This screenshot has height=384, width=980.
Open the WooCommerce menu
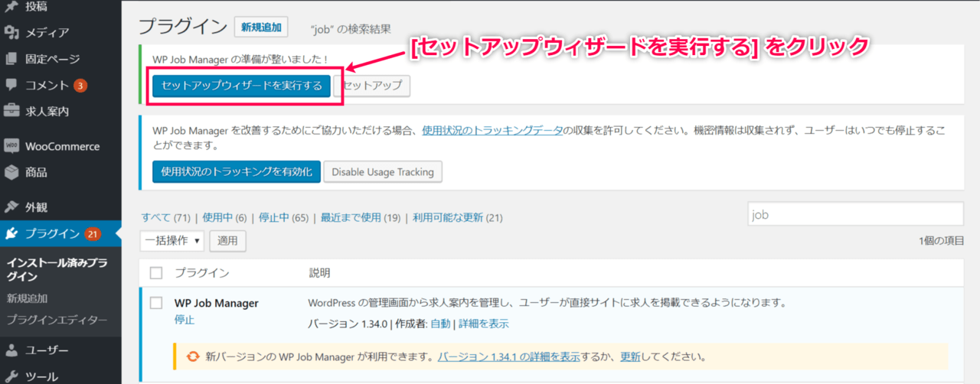click(x=60, y=146)
